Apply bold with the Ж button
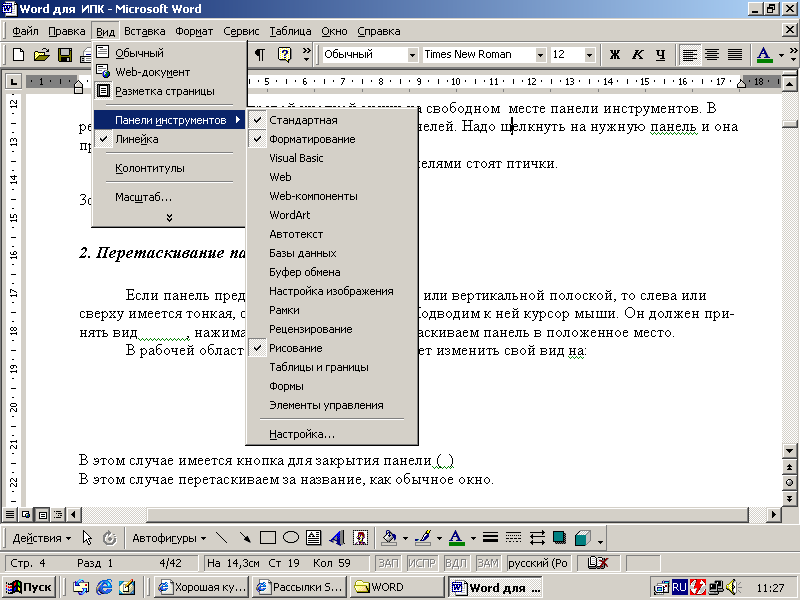This screenshot has width=800, height=600. point(615,54)
